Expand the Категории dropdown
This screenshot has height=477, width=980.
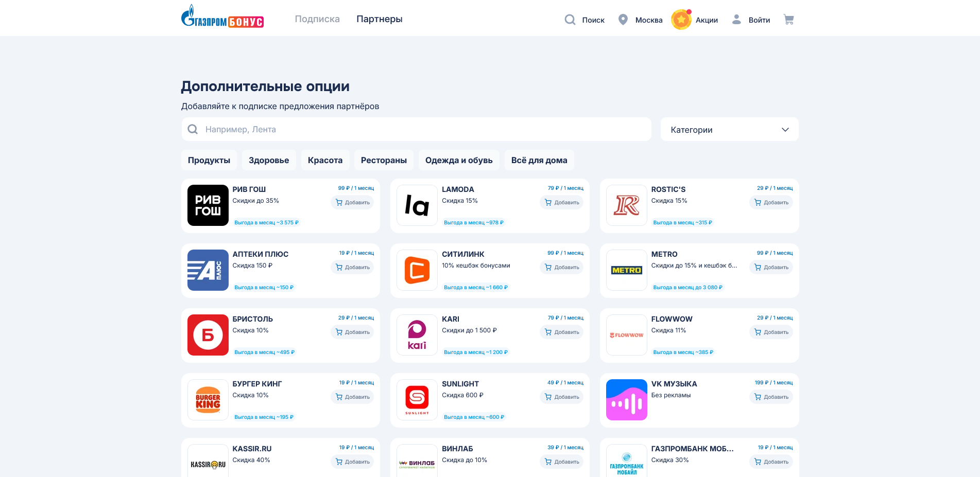[x=729, y=129]
